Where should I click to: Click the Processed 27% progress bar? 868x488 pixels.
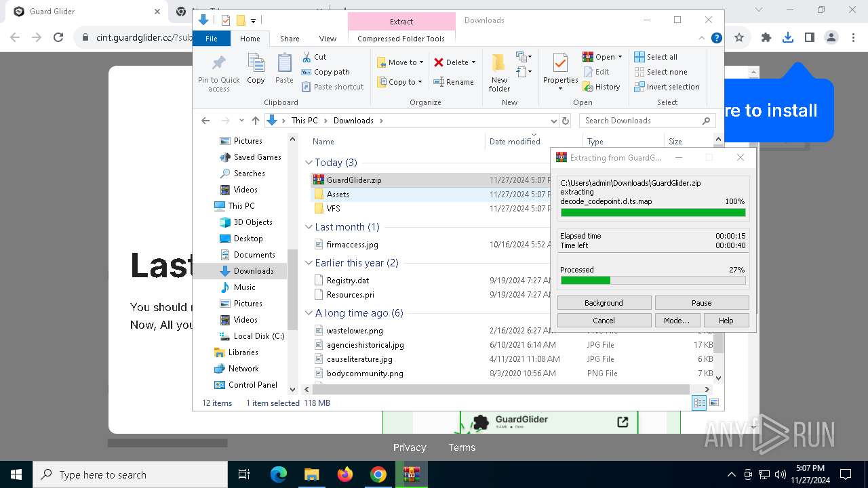[652, 280]
